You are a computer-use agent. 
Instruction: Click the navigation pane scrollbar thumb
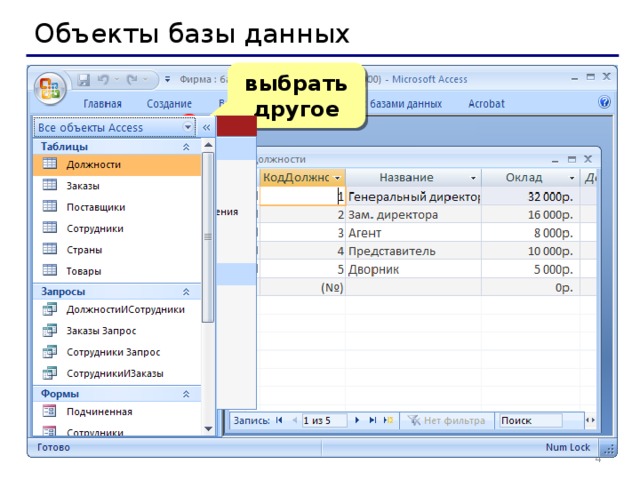point(208,237)
